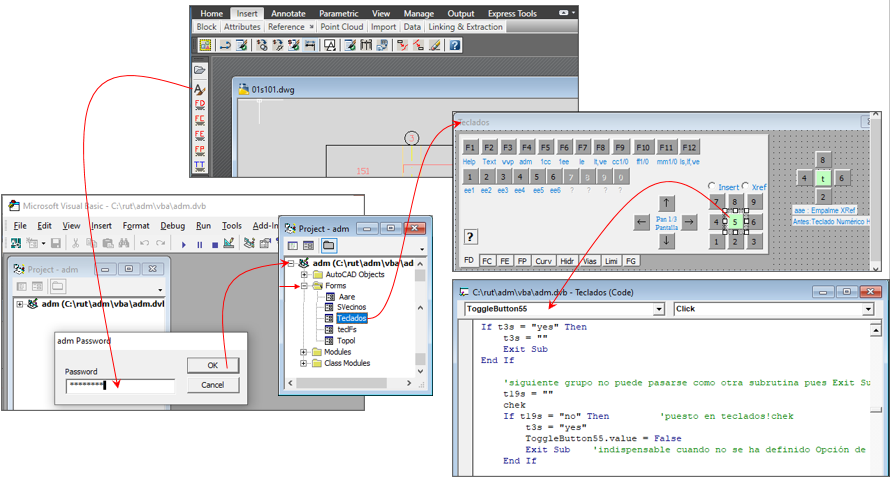Viewport: 890px width, 477px height.
Task: Select the Teclados form in the project tree
Action: tap(351, 319)
